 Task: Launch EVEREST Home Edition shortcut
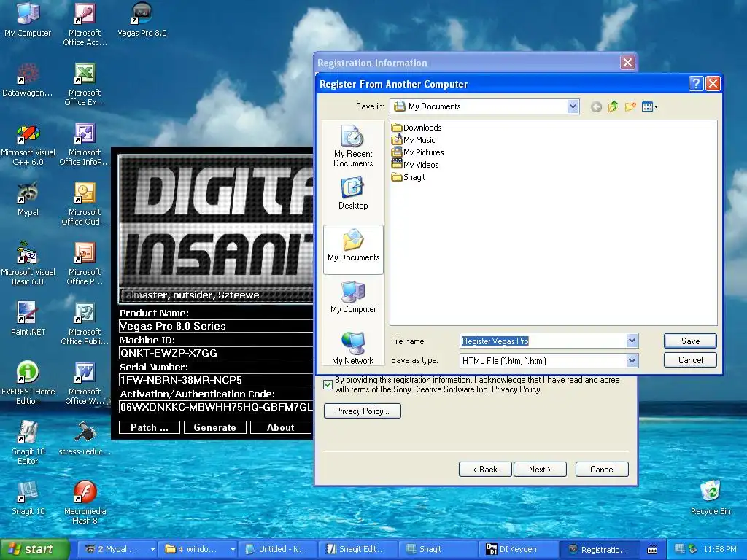(28, 383)
